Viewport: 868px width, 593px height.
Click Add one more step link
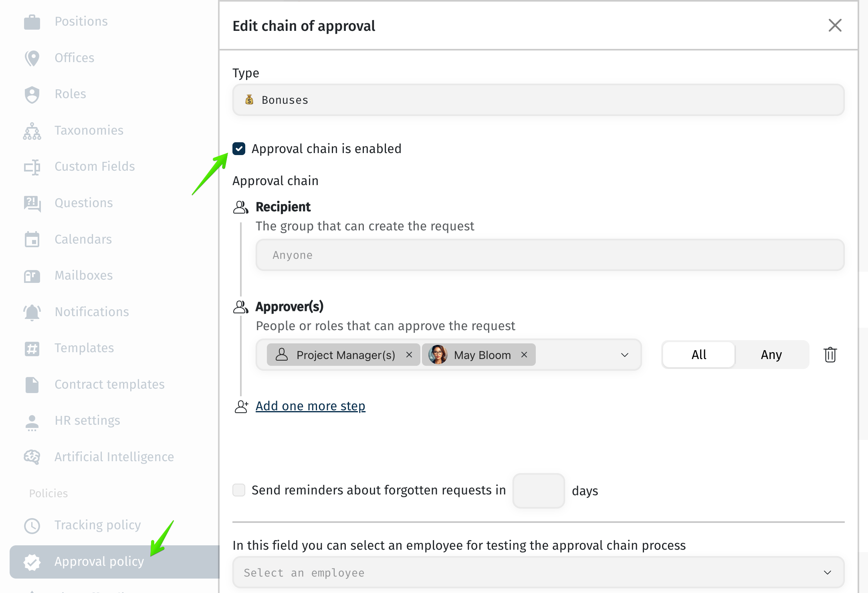tap(310, 406)
